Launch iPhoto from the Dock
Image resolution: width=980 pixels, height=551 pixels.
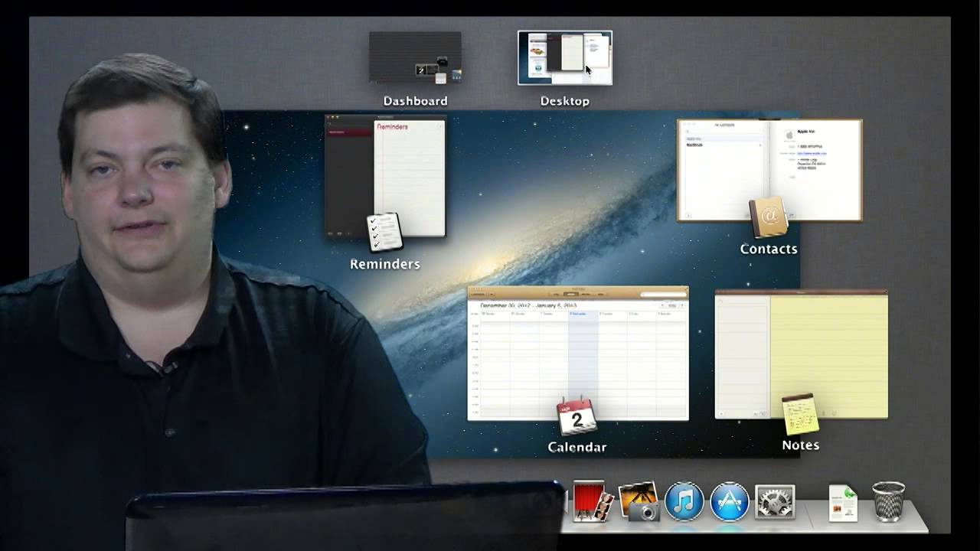(638, 503)
